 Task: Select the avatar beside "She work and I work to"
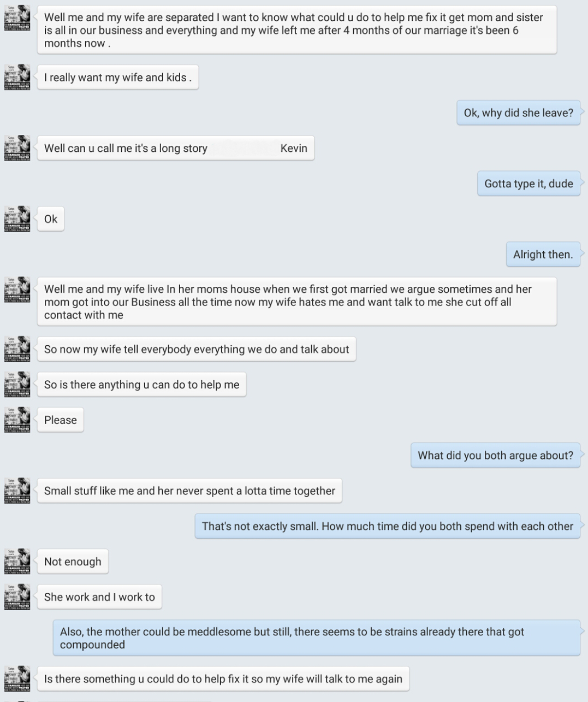(17, 597)
